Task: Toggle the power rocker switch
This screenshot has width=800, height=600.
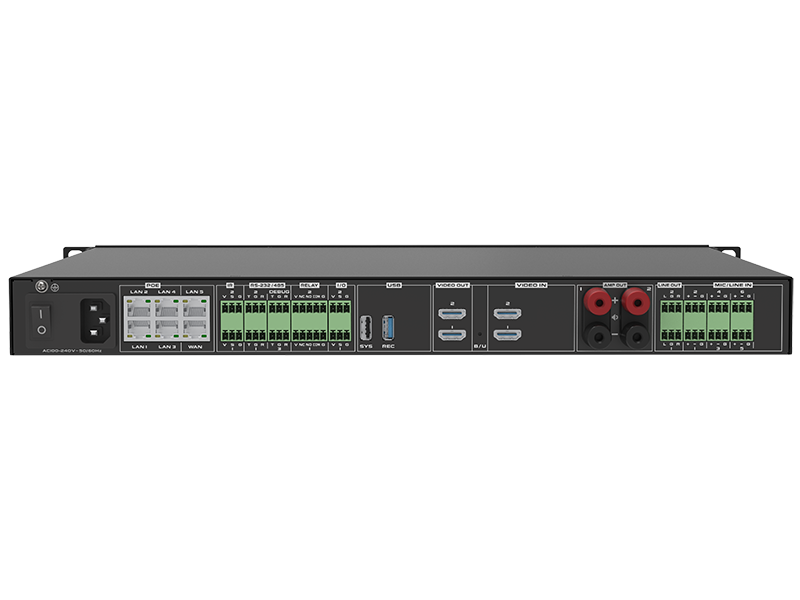Action: [41, 319]
